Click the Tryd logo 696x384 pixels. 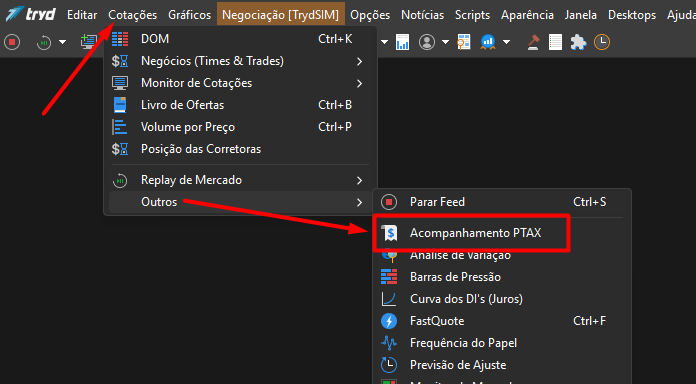point(31,14)
